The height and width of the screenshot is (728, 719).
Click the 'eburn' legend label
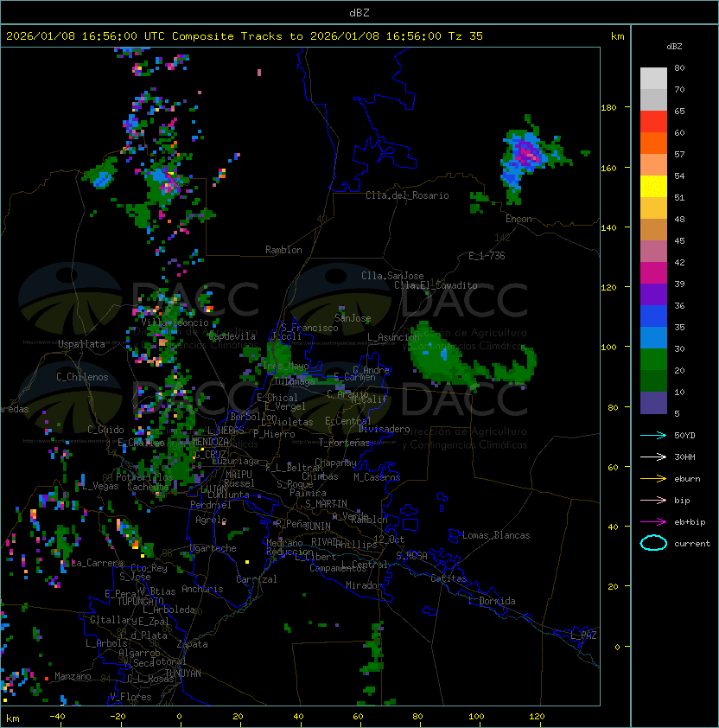(687, 479)
